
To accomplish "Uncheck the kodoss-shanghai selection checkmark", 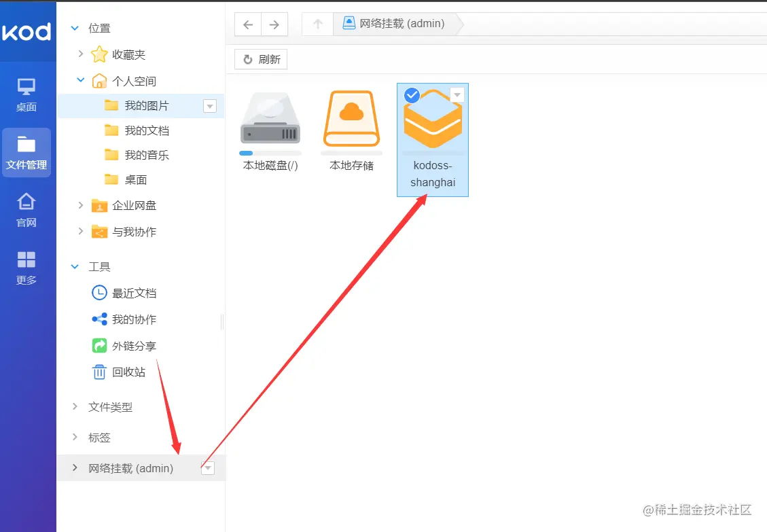I will [x=412, y=95].
